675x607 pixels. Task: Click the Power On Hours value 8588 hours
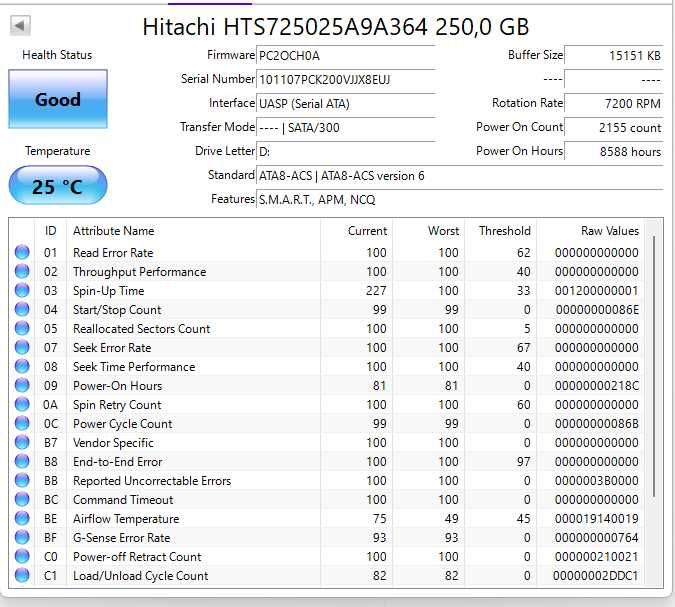coord(613,152)
